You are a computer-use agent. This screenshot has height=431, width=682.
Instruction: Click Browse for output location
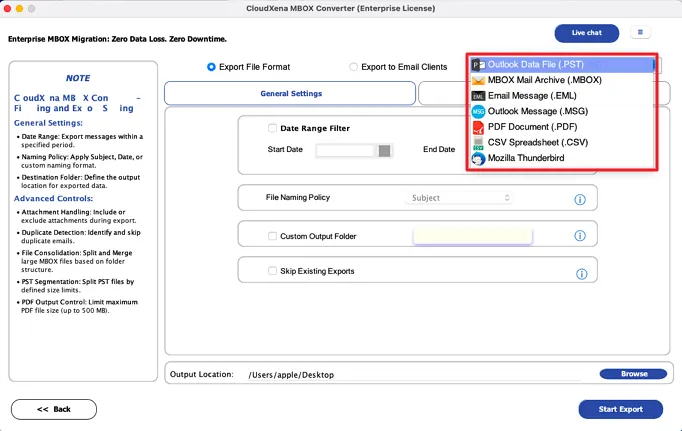pos(633,374)
